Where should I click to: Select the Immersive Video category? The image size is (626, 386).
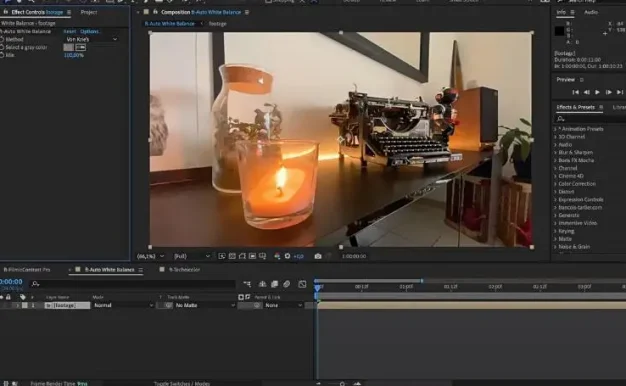point(578,223)
